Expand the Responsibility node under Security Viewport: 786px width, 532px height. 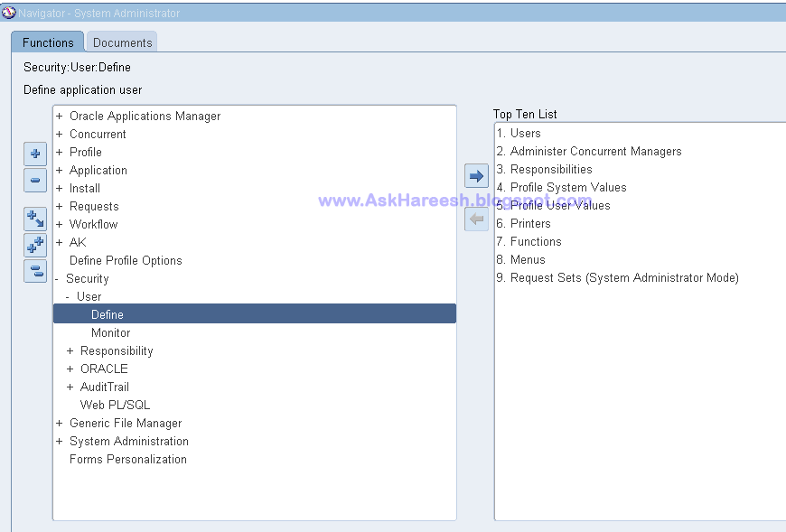click(70, 350)
